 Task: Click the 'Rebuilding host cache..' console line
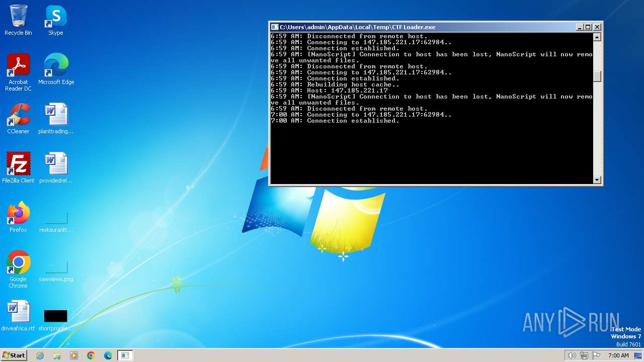pos(335,84)
